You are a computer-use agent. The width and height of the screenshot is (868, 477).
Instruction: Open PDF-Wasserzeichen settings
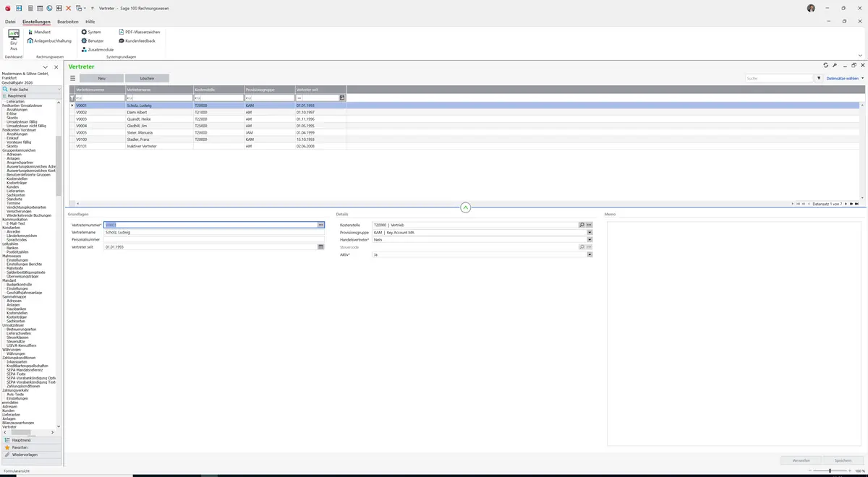(x=140, y=33)
